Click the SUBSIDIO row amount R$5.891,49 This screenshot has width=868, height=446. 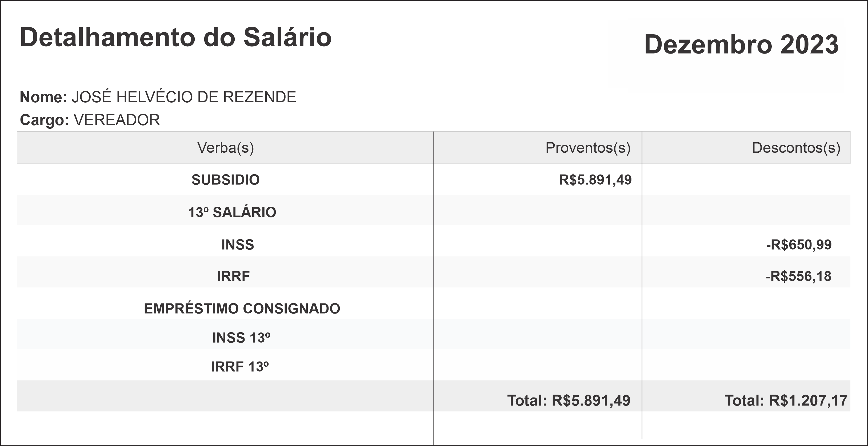[x=595, y=180]
